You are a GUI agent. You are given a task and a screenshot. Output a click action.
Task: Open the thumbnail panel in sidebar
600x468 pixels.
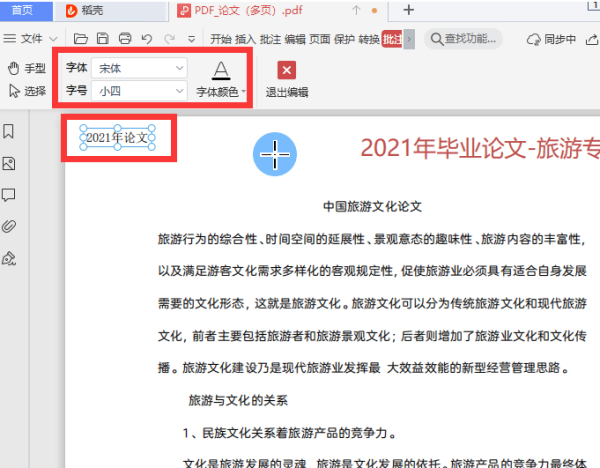(9, 163)
